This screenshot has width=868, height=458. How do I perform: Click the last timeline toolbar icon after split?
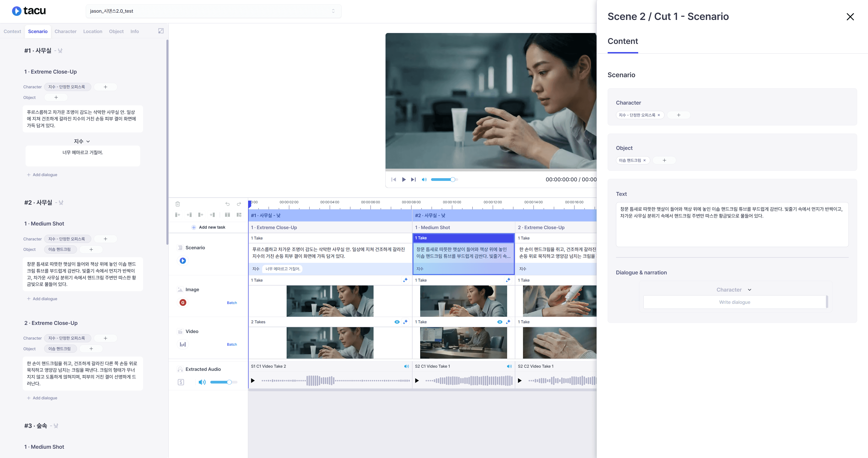(x=239, y=215)
